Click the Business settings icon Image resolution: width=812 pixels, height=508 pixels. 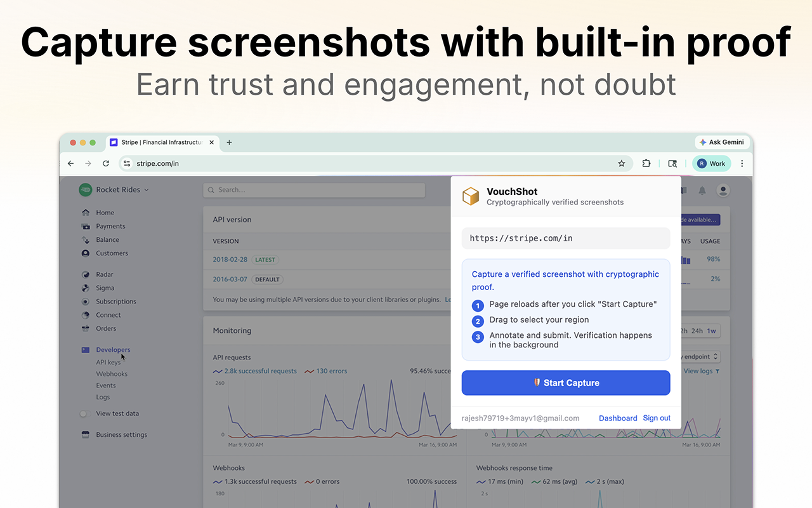click(x=86, y=435)
